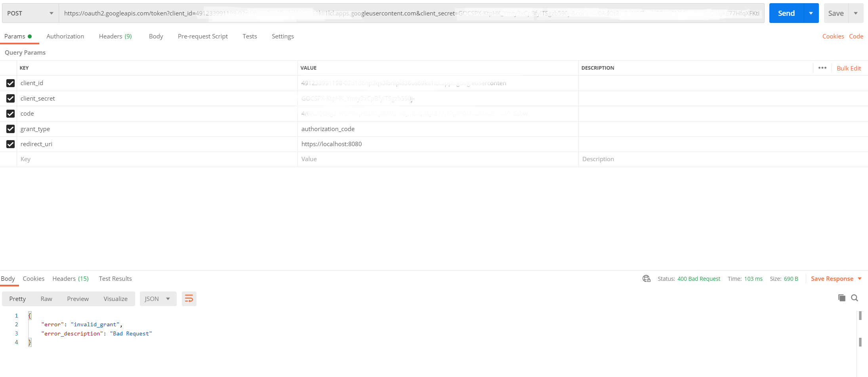Select the Raw response view

click(46, 299)
